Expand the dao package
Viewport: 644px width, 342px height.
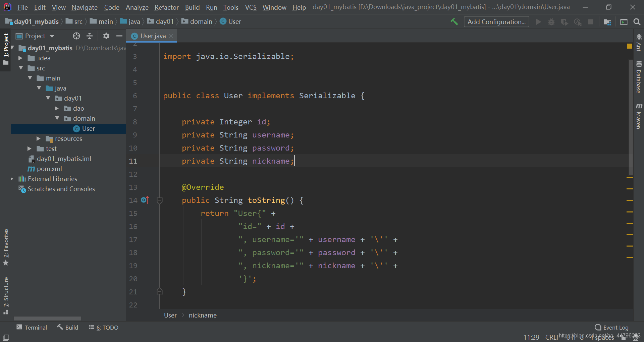[57, 108]
